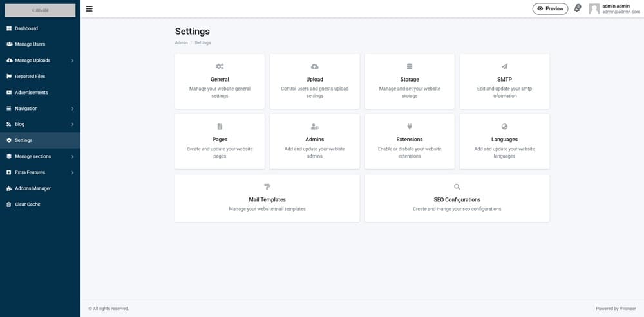Click the Storage database icon
The height and width of the screenshot is (317, 644).
pyautogui.click(x=410, y=66)
